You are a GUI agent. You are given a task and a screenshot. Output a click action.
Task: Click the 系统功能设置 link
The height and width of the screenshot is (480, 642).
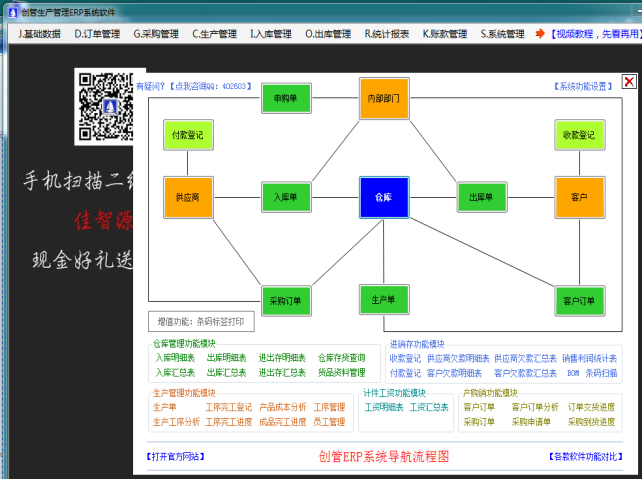pos(584,87)
